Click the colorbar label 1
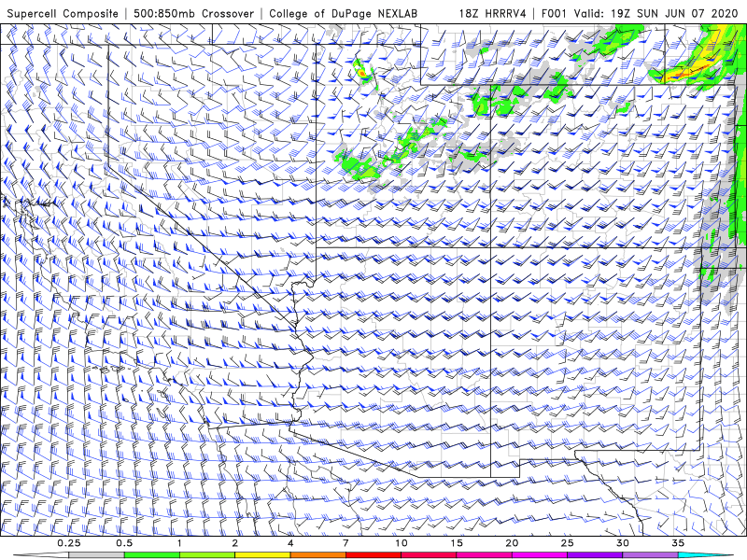This screenshot has height=560, width=747. pos(179,543)
